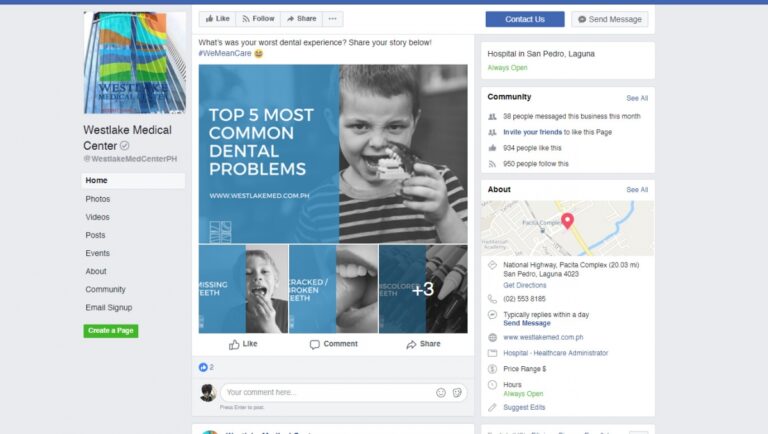Click the #WeMeanCare hashtag

tap(224, 53)
